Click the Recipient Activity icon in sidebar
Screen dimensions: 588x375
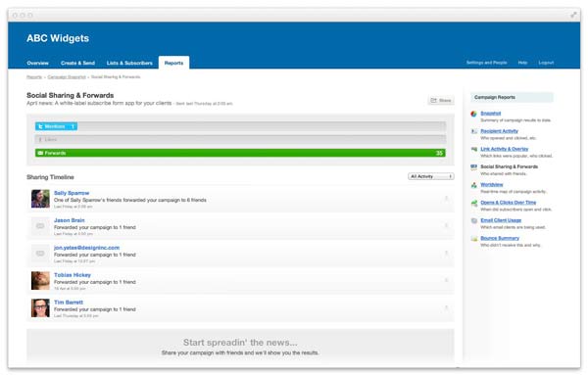coord(473,131)
